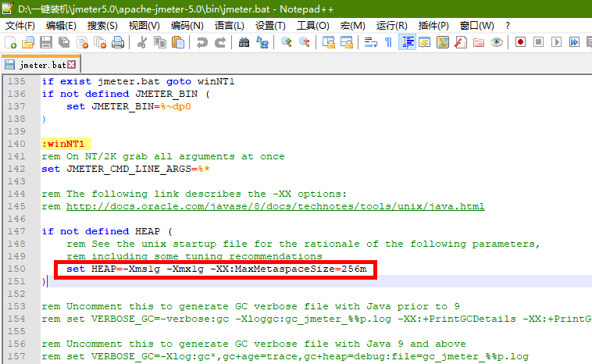
Task: Open a file using the folder icon
Action: tap(28, 42)
